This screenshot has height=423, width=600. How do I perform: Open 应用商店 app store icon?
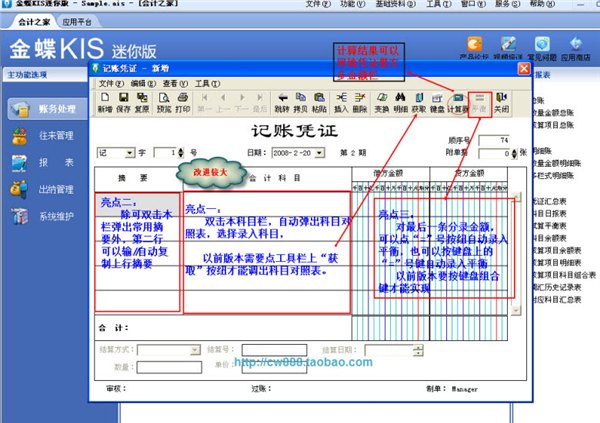click(x=576, y=48)
